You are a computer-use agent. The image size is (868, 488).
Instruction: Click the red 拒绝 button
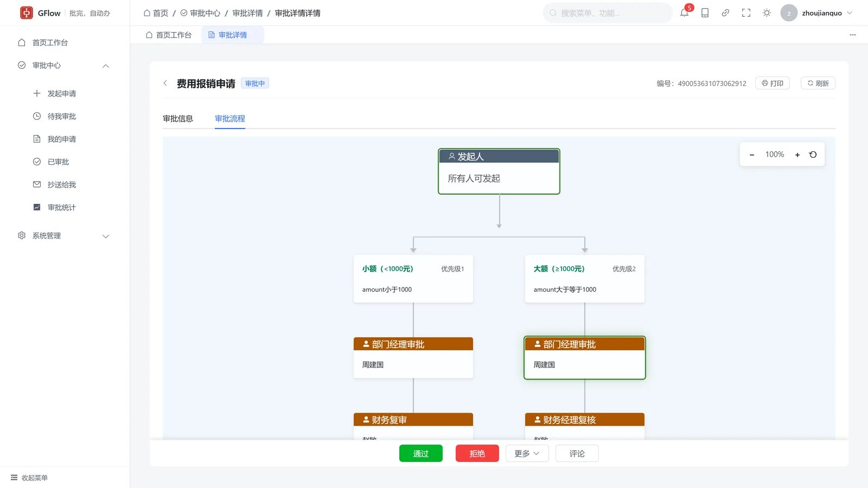pos(477,453)
